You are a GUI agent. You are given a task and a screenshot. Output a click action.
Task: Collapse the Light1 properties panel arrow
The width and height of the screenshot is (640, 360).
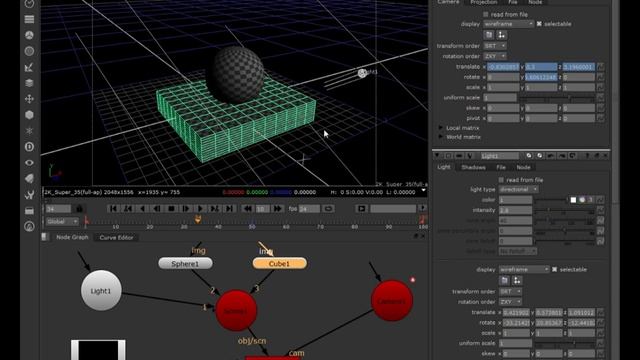point(437,156)
